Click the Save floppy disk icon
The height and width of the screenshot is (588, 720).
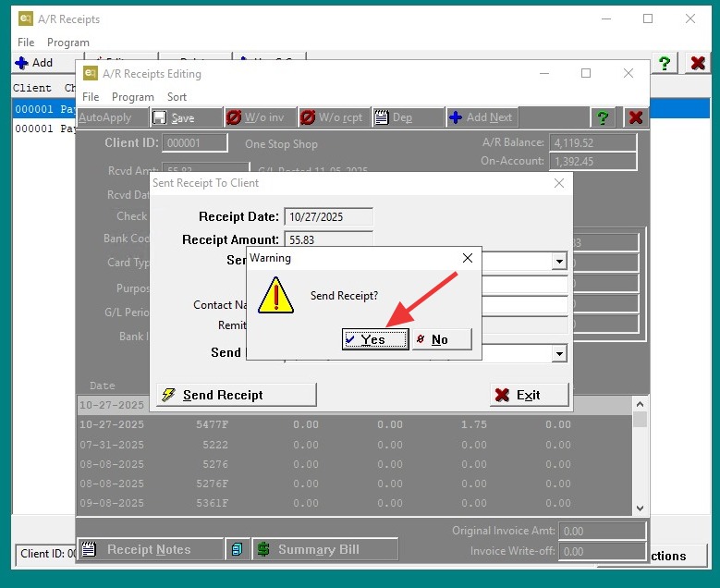159,117
